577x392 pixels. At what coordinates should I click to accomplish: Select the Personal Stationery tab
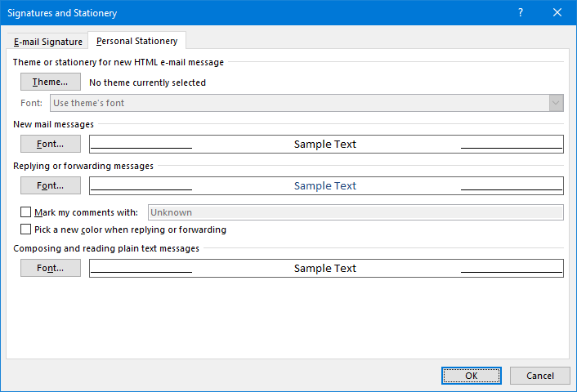[x=136, y=41]
